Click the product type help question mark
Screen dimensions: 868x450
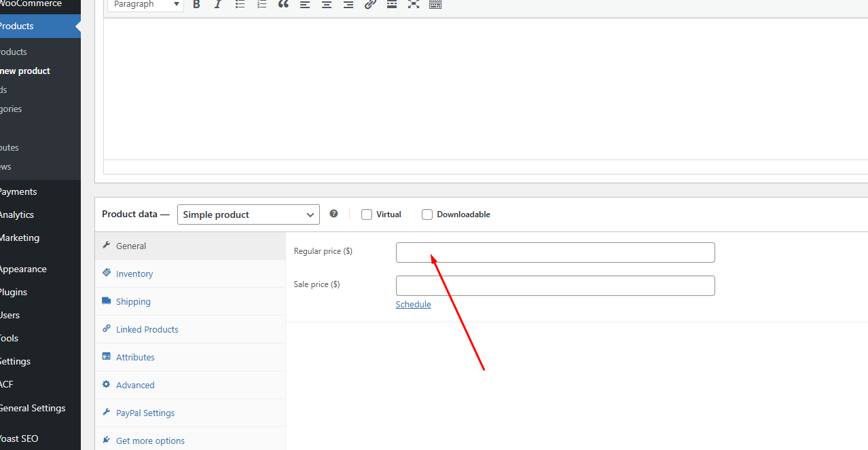(x=333, y=214)
